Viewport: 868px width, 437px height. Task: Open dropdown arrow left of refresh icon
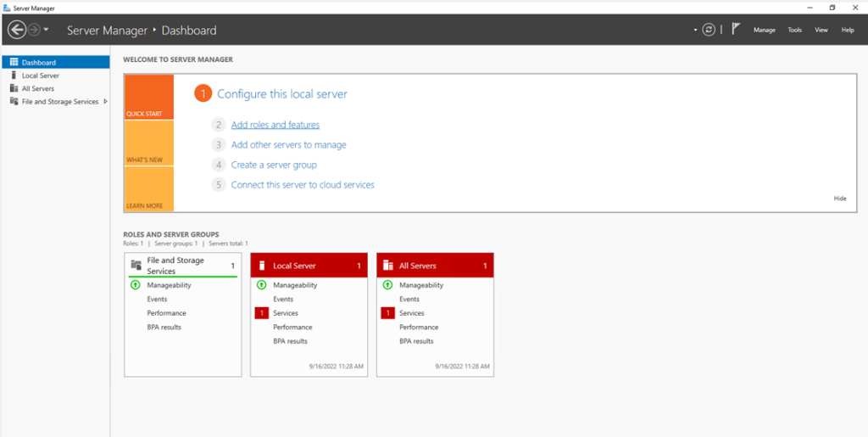(695, 30)
